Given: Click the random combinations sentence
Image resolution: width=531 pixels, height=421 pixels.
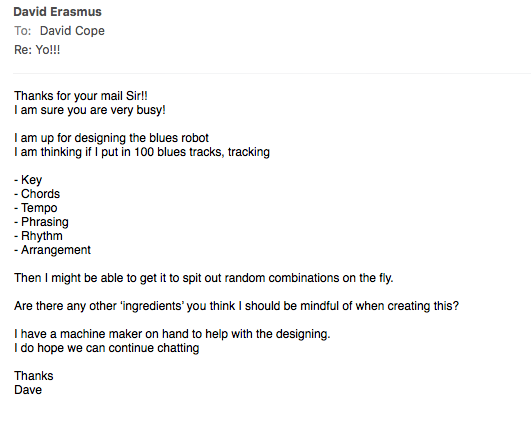Looking at the screenshot, I should pyautogui.click(x=204, y=278).
